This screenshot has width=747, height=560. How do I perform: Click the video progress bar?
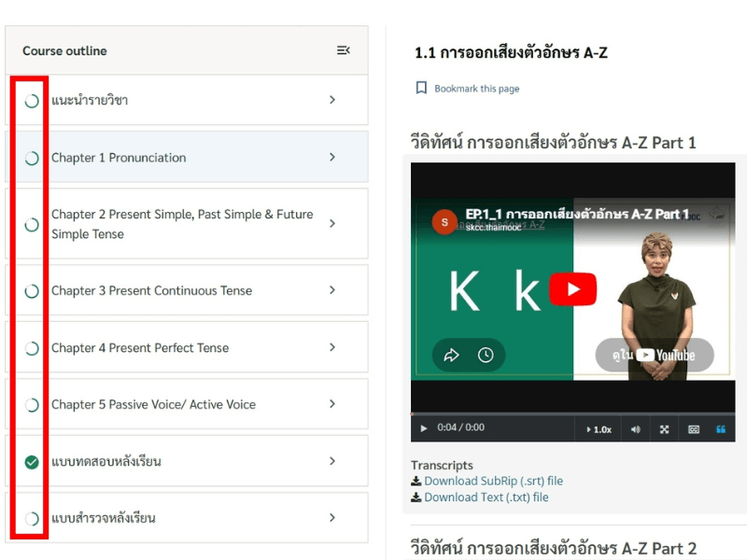572,413
